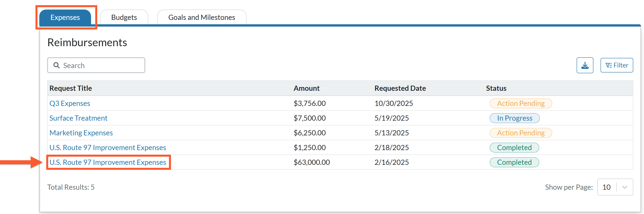
Task: Open the Marketing Expenses request
Action: (x=81, y=133)
